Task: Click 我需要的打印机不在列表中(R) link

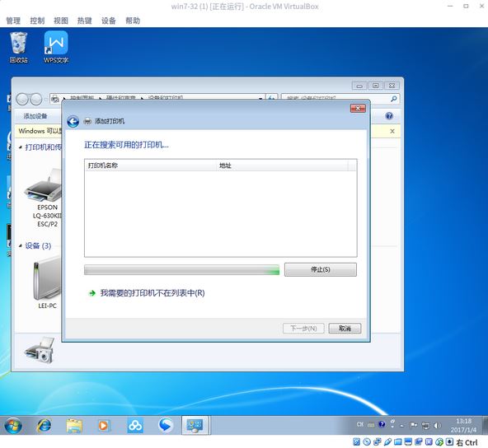Action: click(152, 293)
